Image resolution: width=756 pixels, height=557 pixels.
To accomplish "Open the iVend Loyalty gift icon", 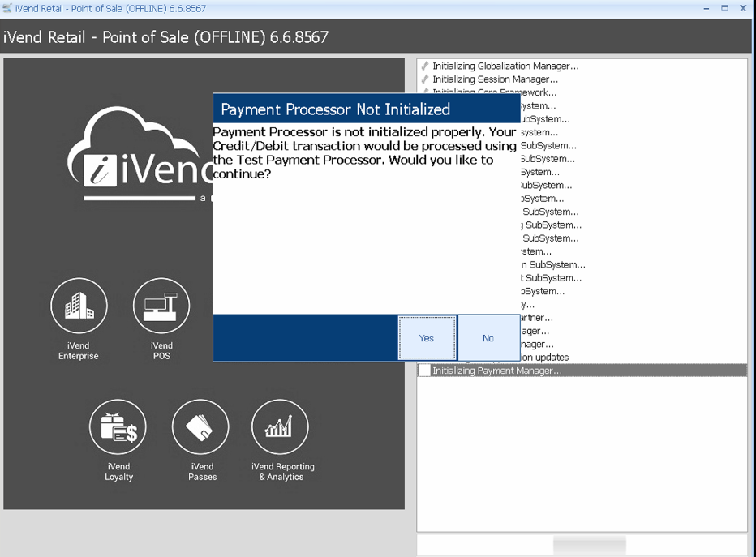I will pyautogui.click(x=118, y=427).
